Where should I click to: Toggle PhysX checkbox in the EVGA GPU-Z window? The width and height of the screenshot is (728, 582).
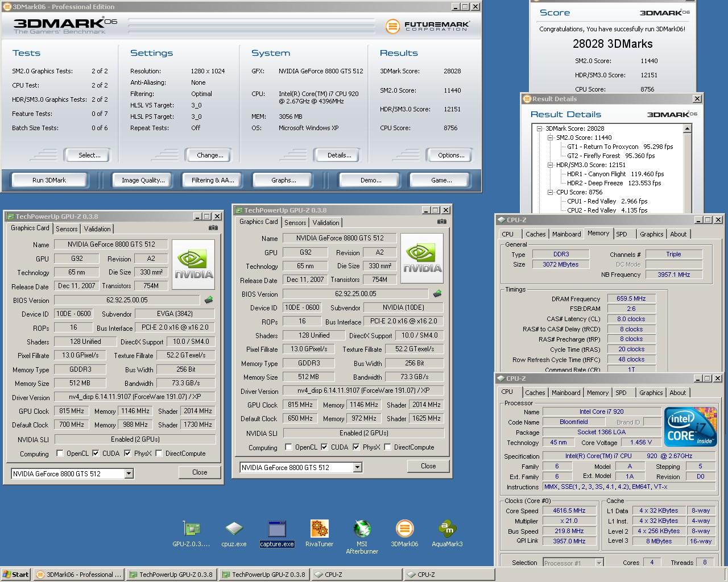[127, 454]
